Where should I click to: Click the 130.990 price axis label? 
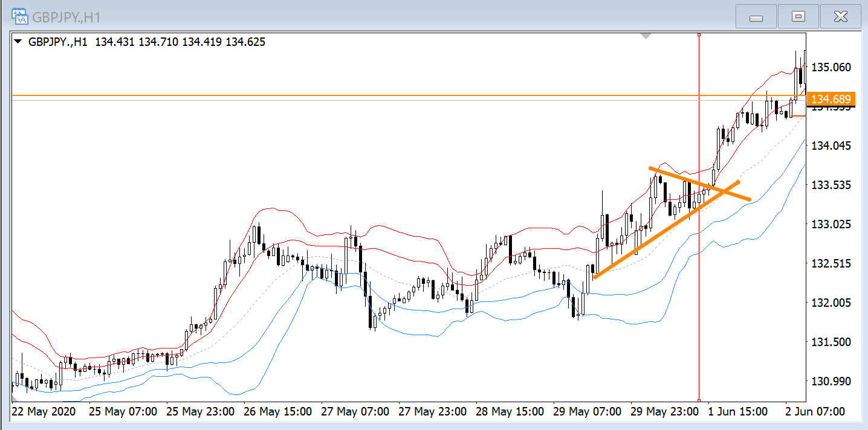pyautogui.click(x=831, y=381)
